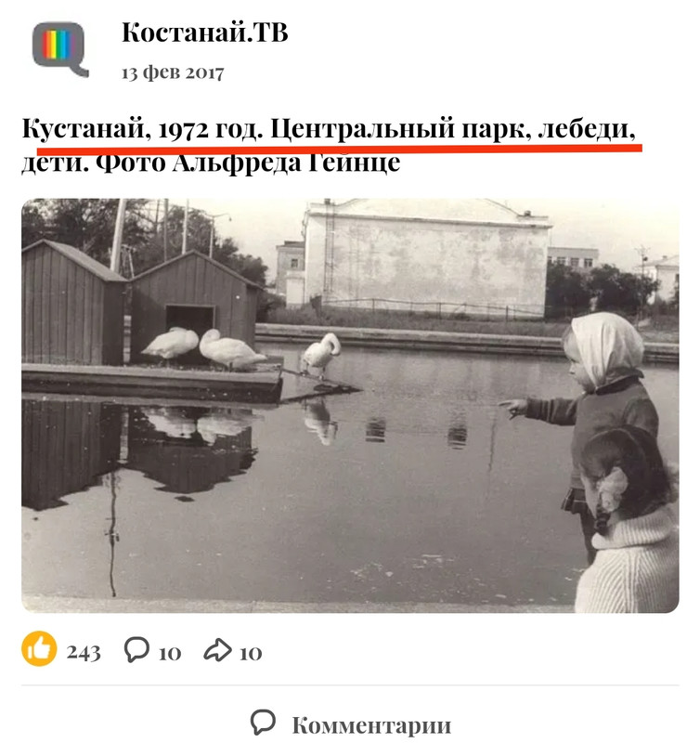Click the shares count of 10
This screenshot has height=743, width=700.
[251, 654]
